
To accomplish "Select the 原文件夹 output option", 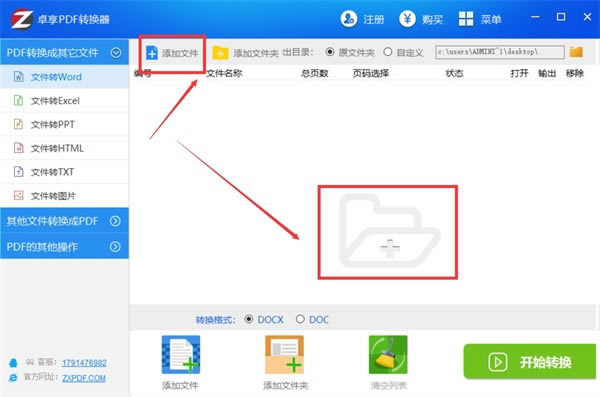I will [x=350, y=52].
